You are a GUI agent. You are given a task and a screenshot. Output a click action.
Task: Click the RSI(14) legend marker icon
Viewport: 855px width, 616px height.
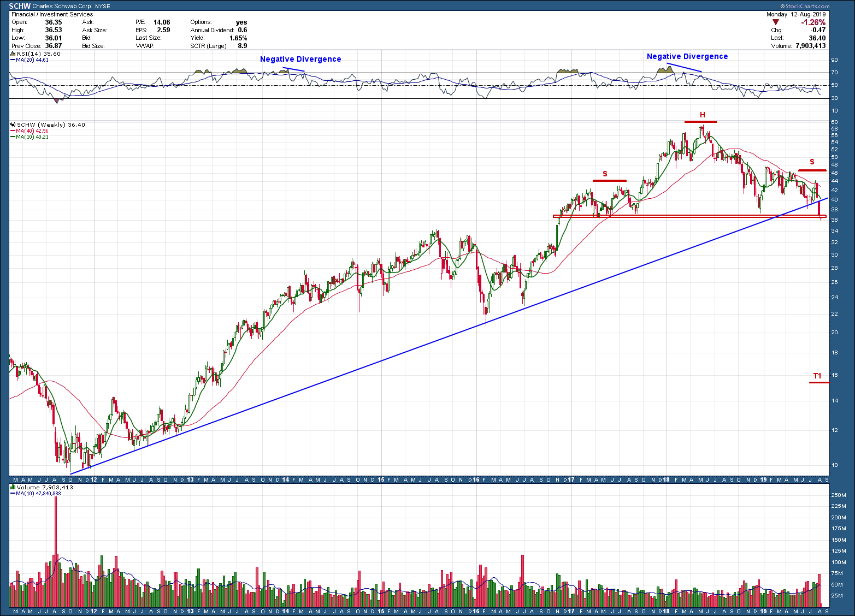pos(13,54)
